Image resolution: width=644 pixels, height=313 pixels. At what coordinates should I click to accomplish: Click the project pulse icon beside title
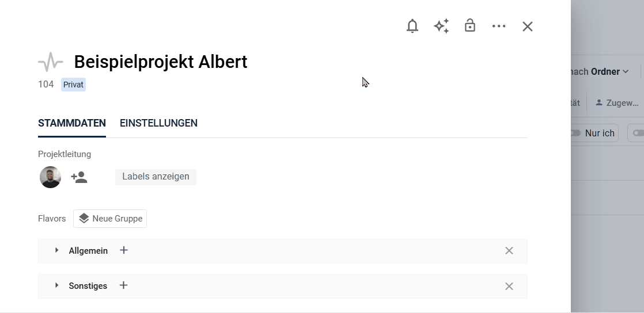51,62
